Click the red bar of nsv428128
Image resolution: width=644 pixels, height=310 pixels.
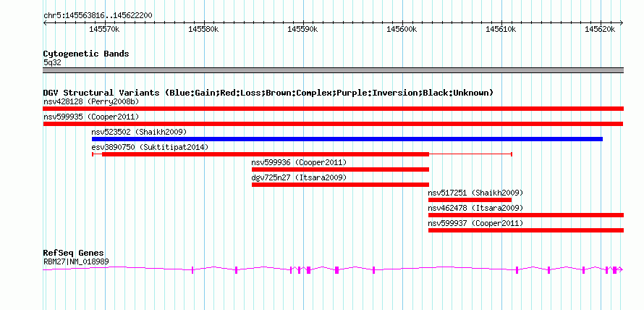(333, 109)
